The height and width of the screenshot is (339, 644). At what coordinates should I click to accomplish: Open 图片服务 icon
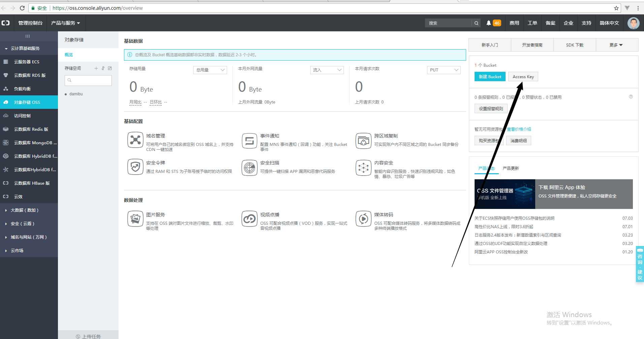point(135,219)
